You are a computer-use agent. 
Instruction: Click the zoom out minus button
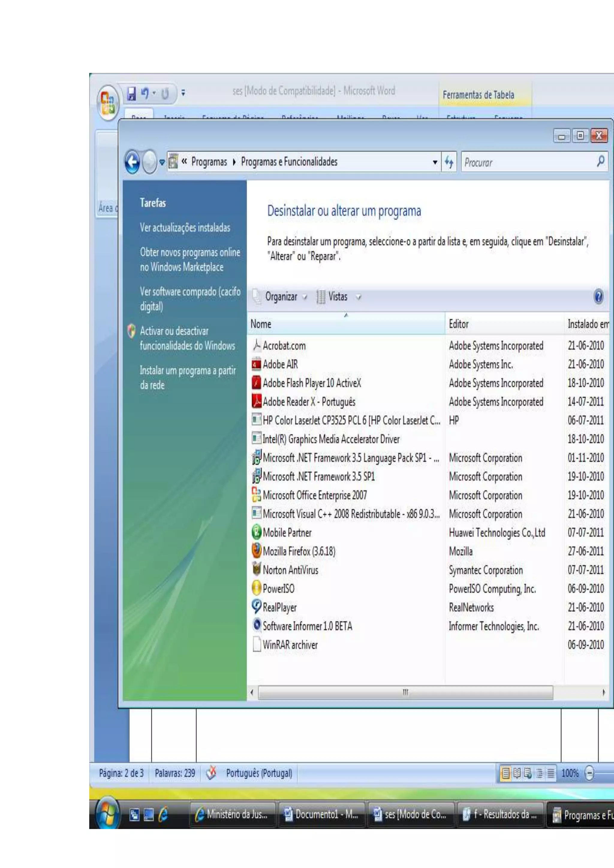[589, 773]
